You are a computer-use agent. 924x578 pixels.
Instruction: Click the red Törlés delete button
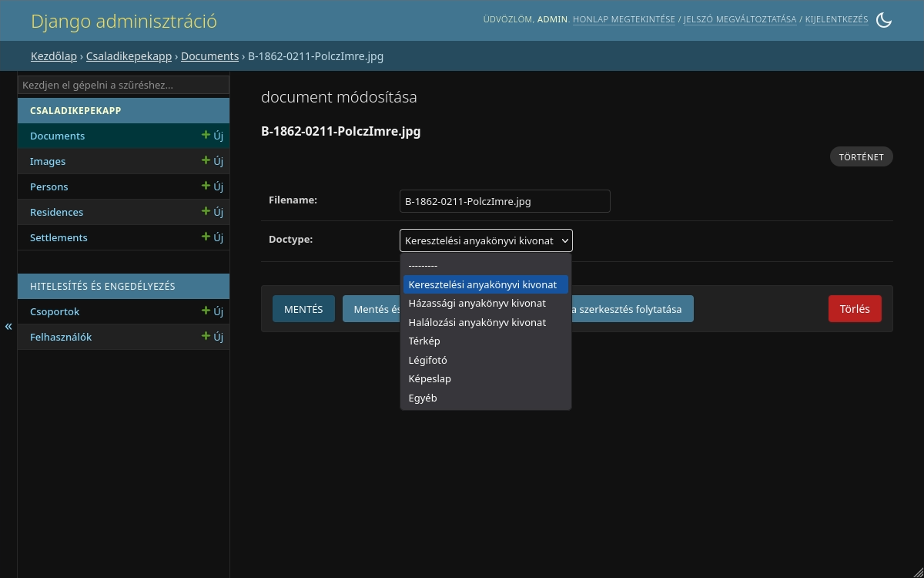click(x=855, y=309)
